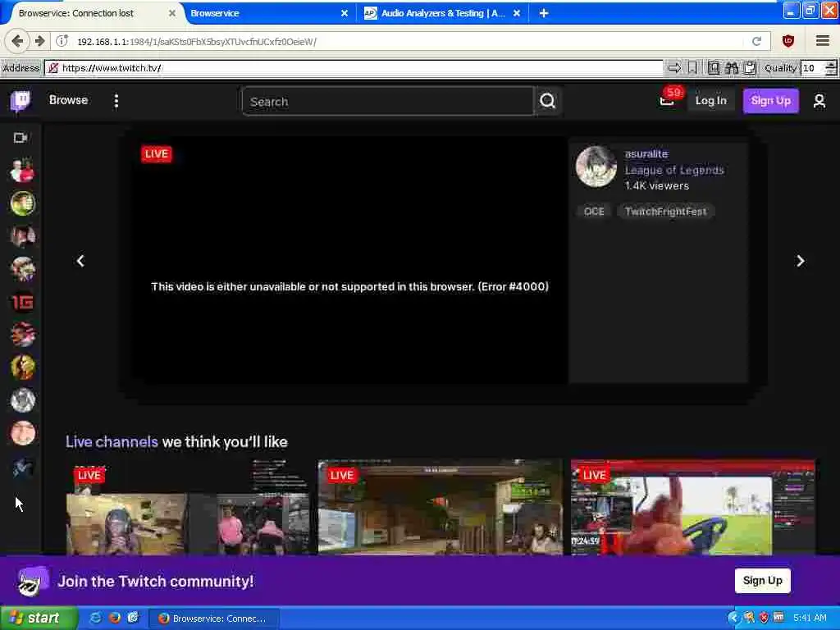Launch Internet Explorer from quick launch
This screenshot has width=840, height=630.
click(x=95, y=618)
